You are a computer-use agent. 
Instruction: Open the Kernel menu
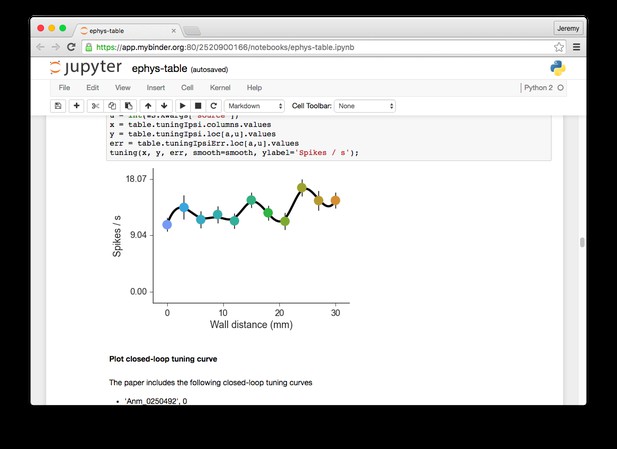pos(220,88)
